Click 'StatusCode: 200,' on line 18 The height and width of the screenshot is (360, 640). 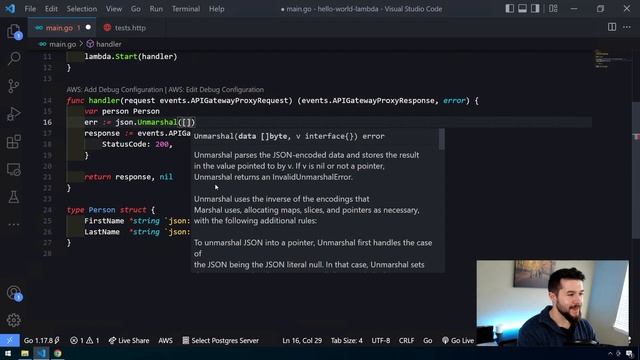pos(137,144)
